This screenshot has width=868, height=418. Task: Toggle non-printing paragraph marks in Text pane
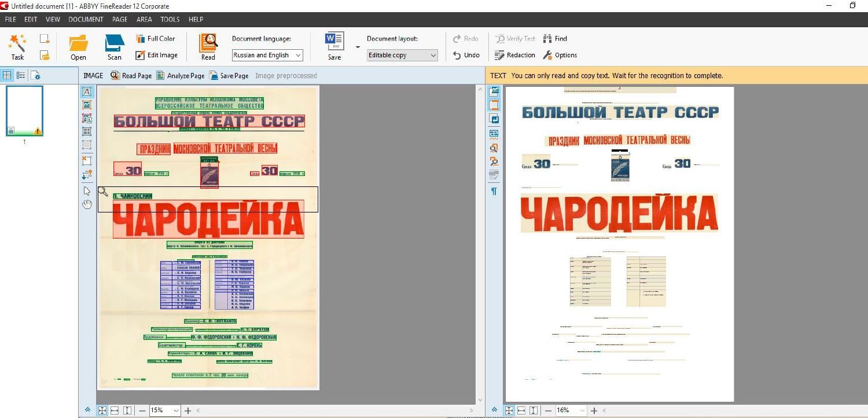pyautogui.click(x=494, y=192)
